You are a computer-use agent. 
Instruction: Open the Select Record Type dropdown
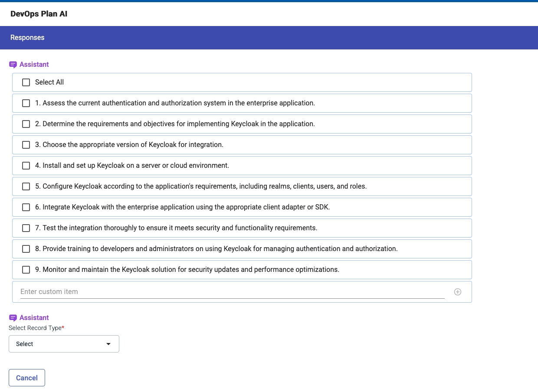[64, 343]
